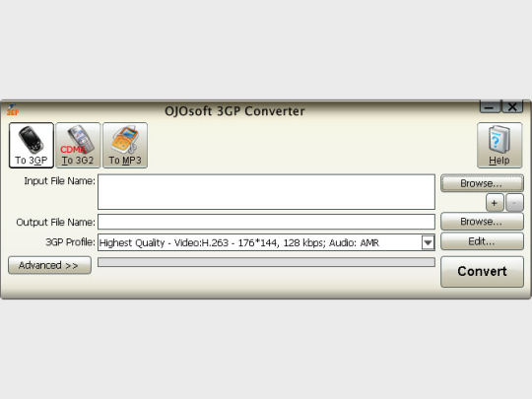Viewport: 532px width, 399px height.
Task: Open the Help book icon
Action: pyautogui.click(x=499, y=145)
